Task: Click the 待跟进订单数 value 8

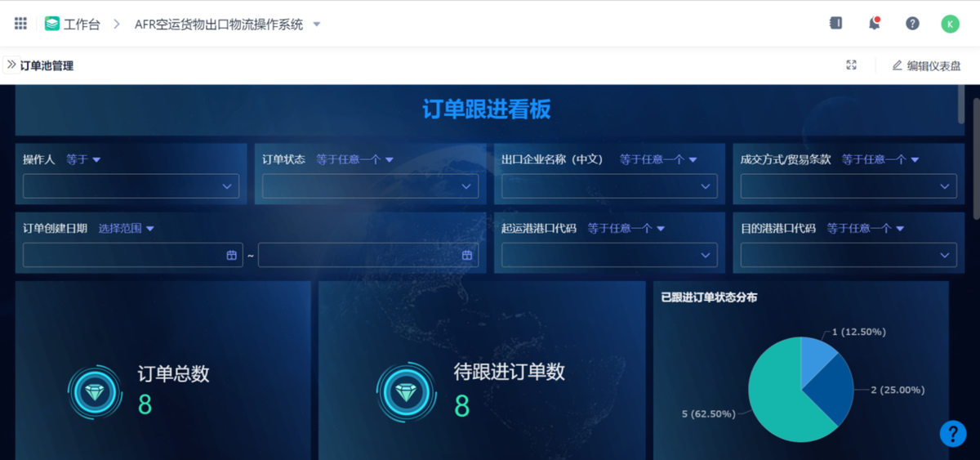Action: tap(461, 405)
